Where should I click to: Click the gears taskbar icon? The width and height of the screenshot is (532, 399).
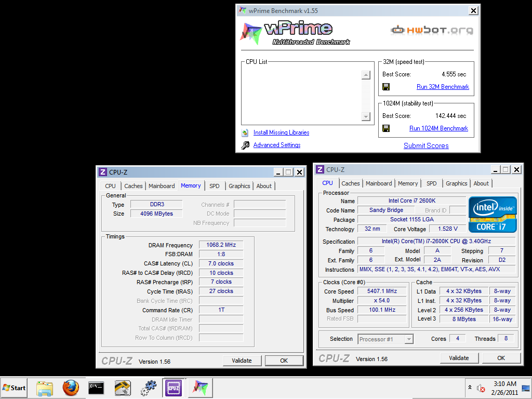click(x=149, y=388)
